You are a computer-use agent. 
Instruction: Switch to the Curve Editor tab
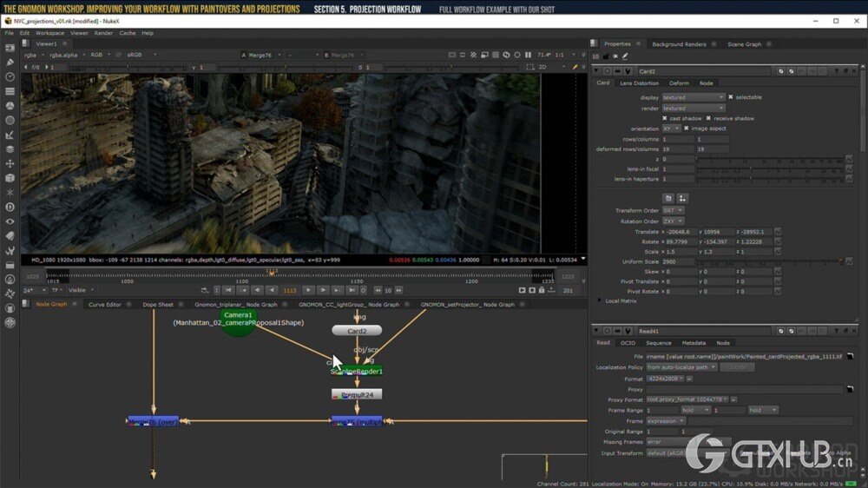click(x=105, y=305)
